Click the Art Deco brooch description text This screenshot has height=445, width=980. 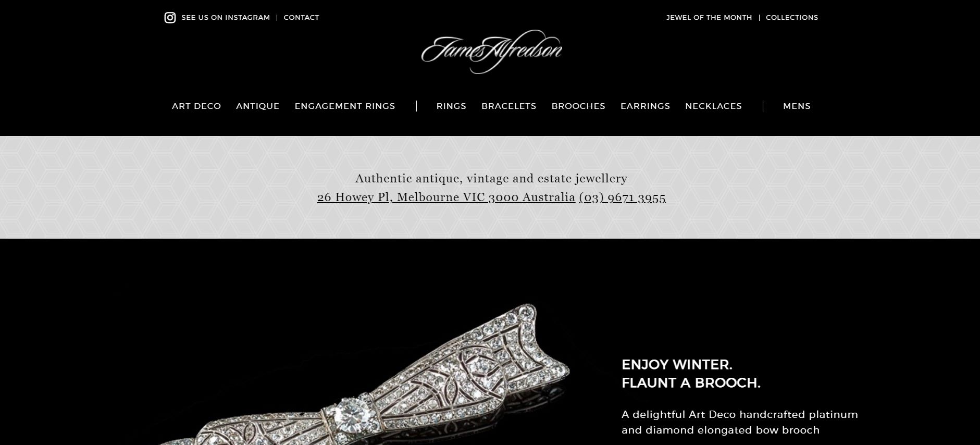[x=739, y=422]
